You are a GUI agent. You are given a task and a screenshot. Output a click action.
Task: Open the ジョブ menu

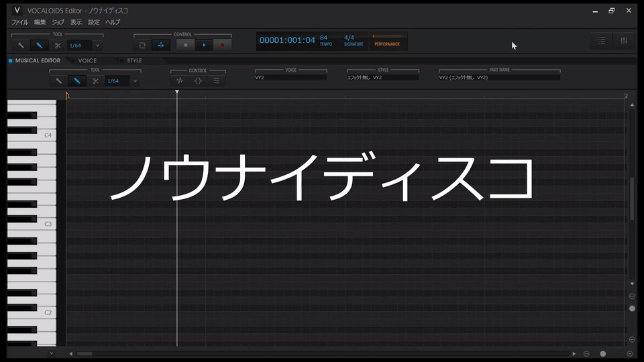click(58, 22)
